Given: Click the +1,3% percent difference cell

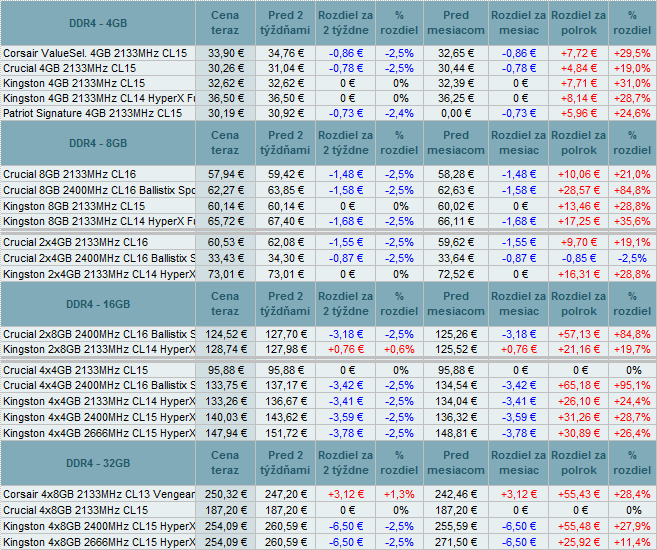Looking at the screenshot, I should [399, 494].
